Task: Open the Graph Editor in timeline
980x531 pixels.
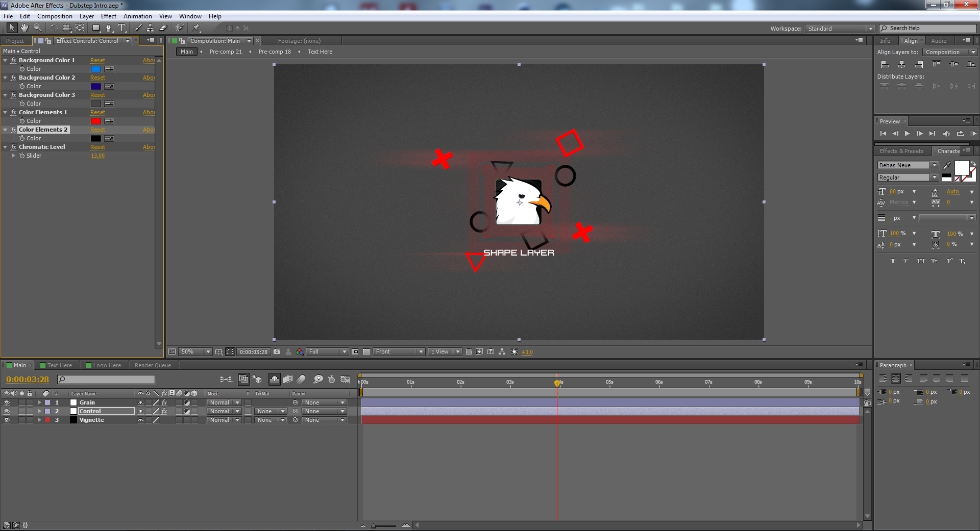Action: click(x=346, y=380)
